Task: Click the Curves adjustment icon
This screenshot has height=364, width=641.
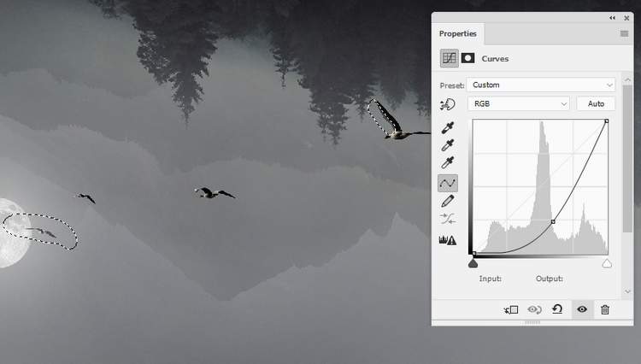Action: tap(448, 58)
